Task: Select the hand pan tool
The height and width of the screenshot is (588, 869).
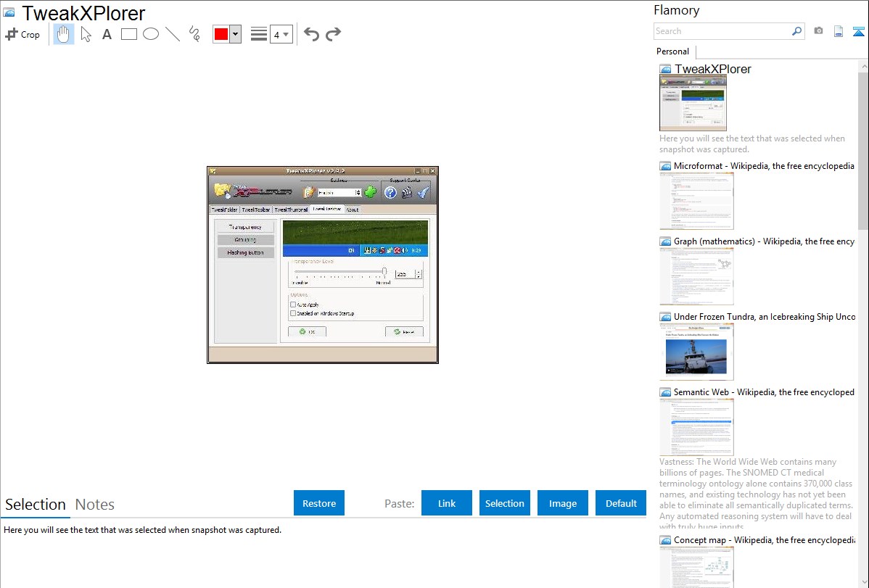Action: pyautogui.click(x=63, y=34)
